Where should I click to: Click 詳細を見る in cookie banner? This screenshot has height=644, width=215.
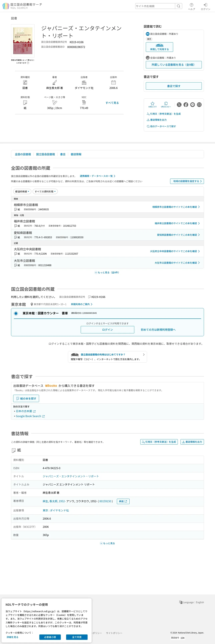tap(13, 637)
